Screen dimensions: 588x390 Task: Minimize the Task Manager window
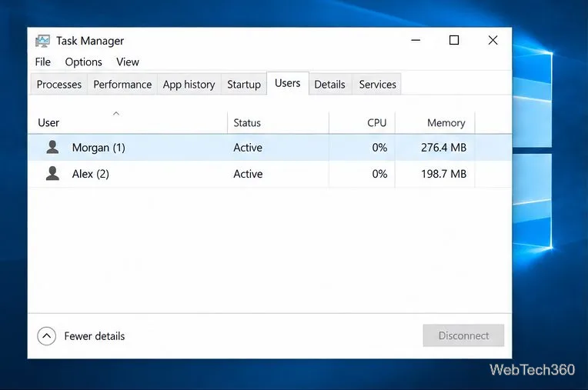[416, 40]
